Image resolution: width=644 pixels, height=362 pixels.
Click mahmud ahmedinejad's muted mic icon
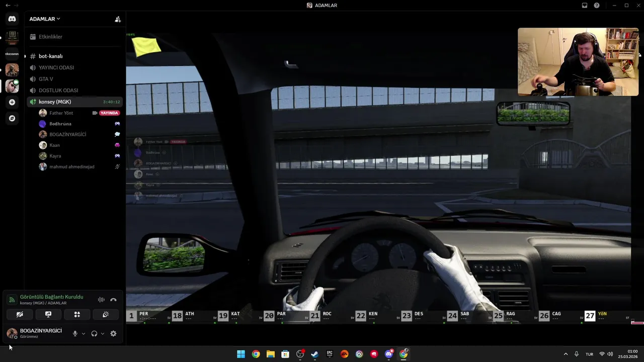(x=117, y=166)
